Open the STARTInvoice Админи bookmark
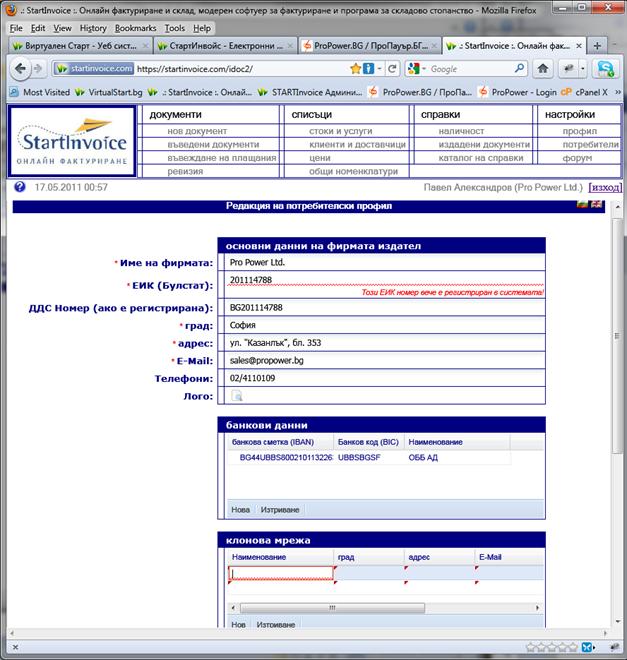627x660 pixels. pos(310,92)
